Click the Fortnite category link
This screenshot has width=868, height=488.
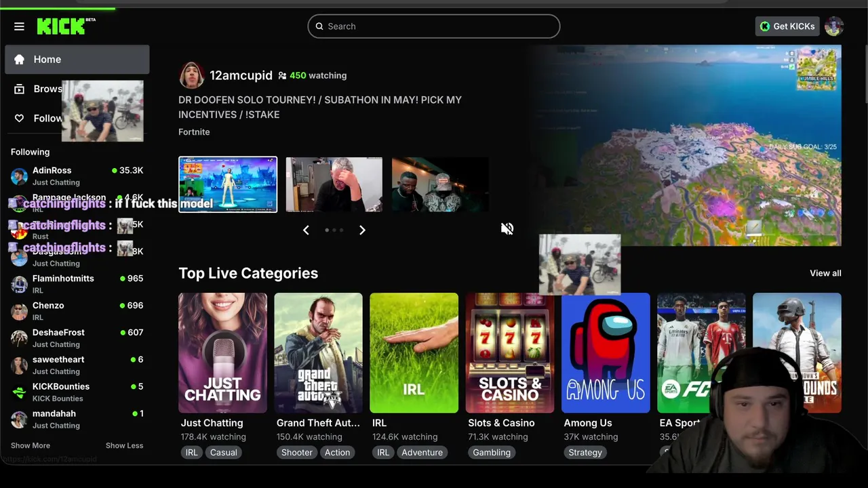pyautogui.click(x=194, y=132)
